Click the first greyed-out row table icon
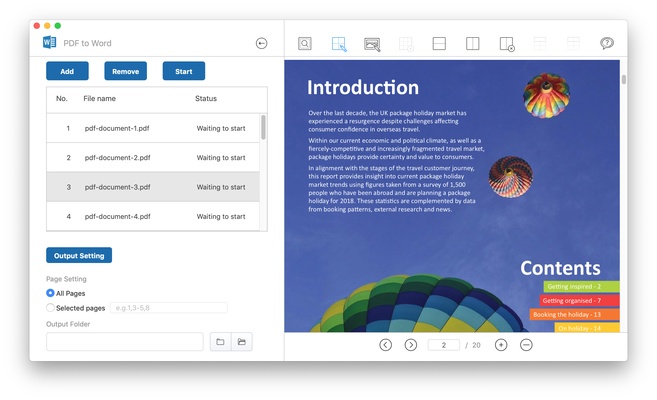Viewport: 657px width, 400px height. pyautogui.click(x=540, y=44)
